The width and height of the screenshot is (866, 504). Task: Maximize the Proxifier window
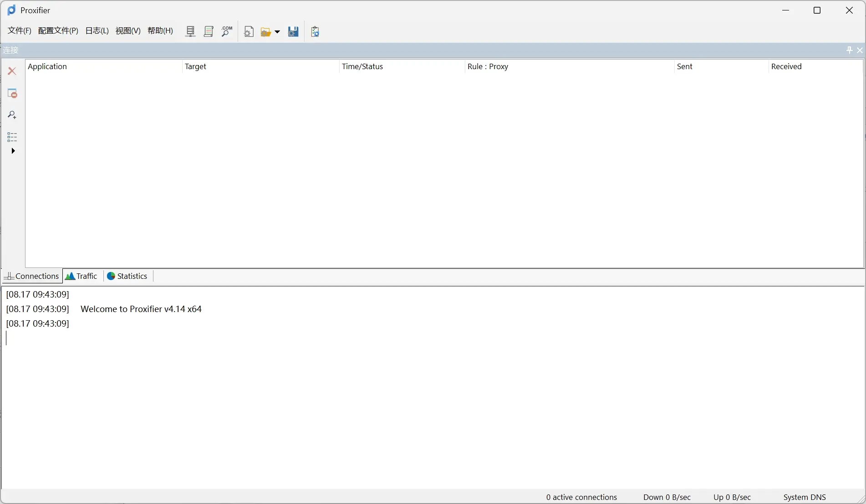pyautogui.click(x=817, y=10)
